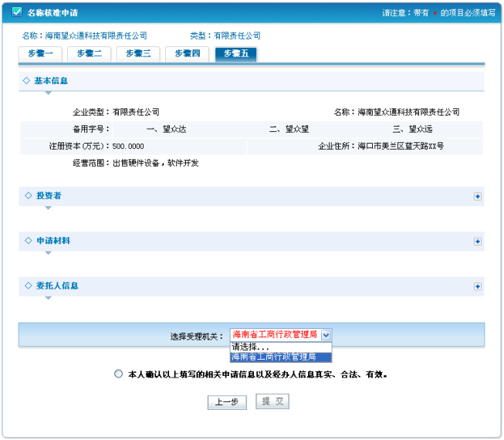The width and height of the screenshot is (504, 440).
Task: Click the diamond icon next to 投资者
Action: (28, 195)
